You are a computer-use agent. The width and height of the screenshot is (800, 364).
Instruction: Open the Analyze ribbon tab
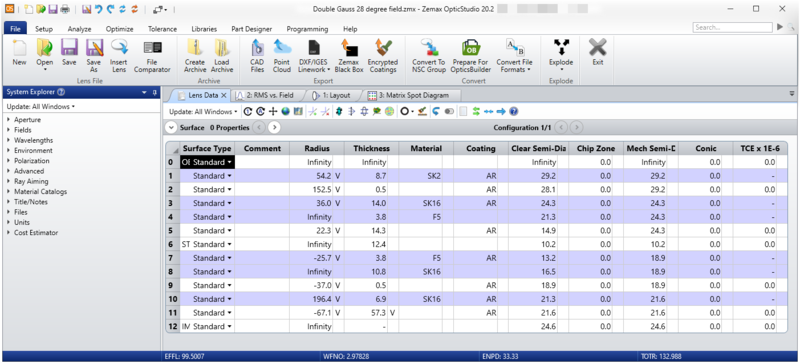(x=79, y=29)
